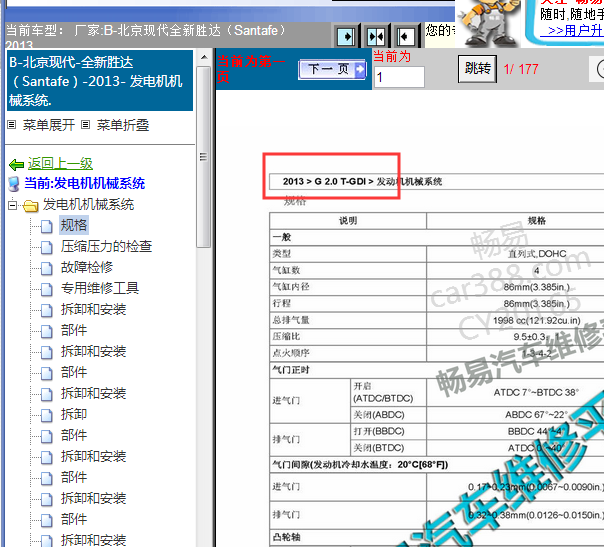Image resolution: width=604 pixels, height=547 pixels.
Task: Click the 压缩比 row label
Action: [x=286, y=337]
